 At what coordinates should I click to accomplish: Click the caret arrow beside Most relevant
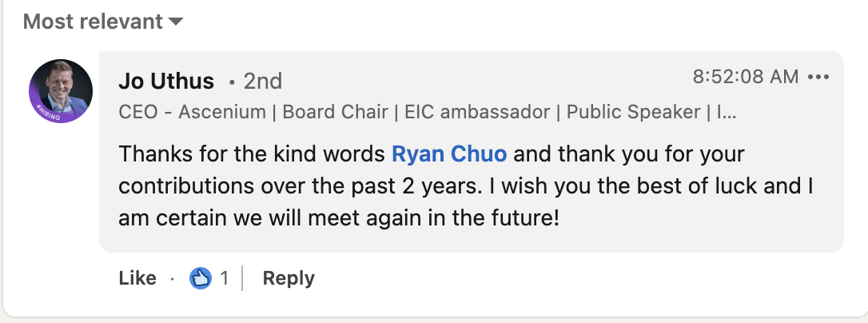(x=176, y=22)
